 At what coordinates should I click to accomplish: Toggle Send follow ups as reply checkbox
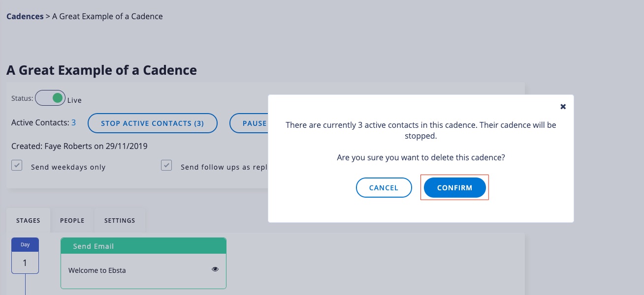(x=166, y=166)
